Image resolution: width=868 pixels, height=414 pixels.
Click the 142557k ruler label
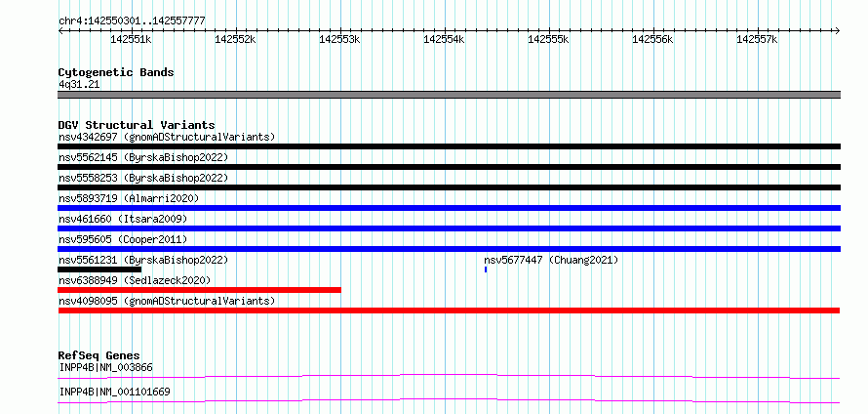(757, 40)
